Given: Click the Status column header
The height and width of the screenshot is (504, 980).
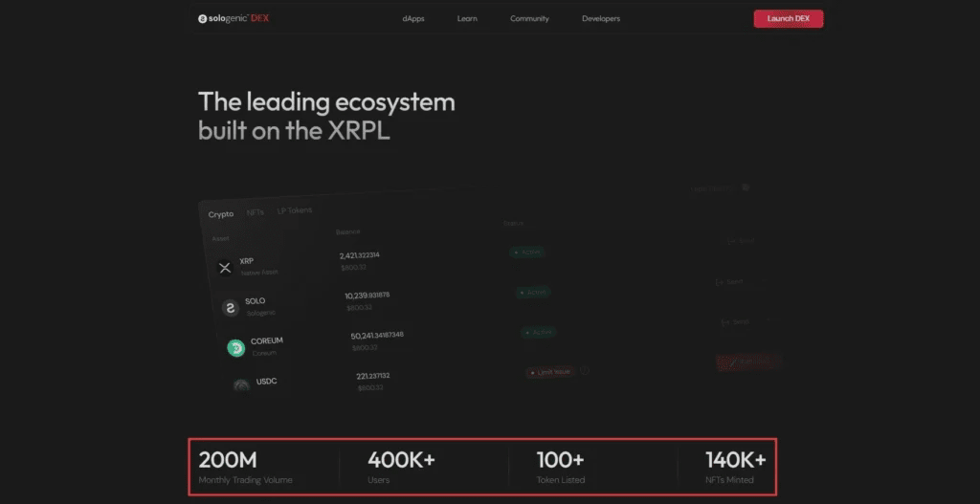Looking at the screenshot, I should pos(513,223).
